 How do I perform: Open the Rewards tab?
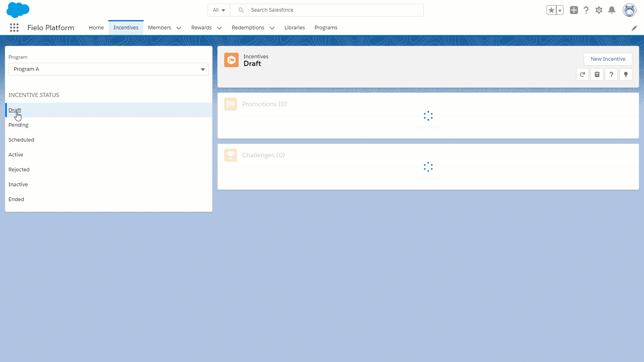click(x=201, y=28)
